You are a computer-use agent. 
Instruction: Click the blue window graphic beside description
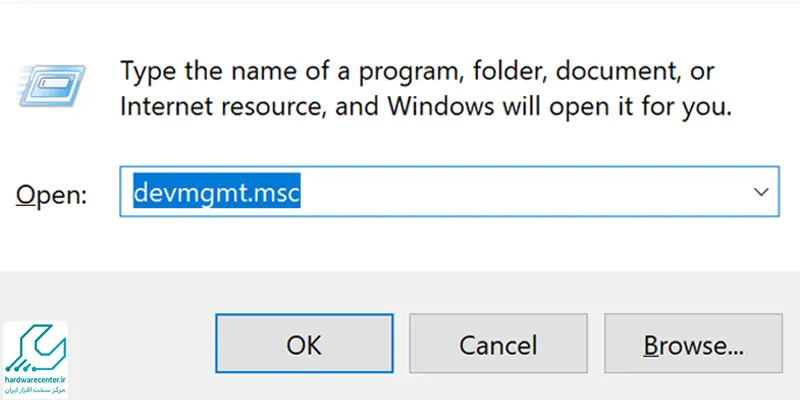(x=52, y=86)
